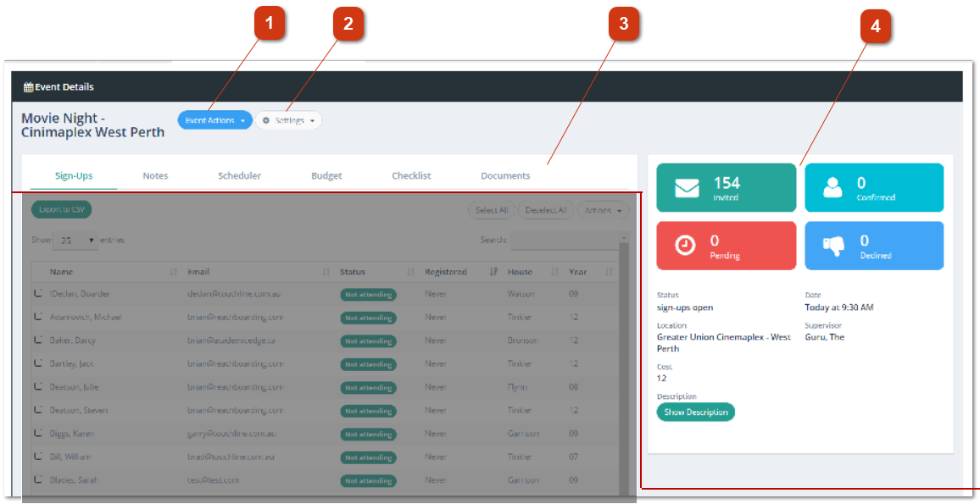Image resolution: width=980 pixels, height=504 pixels.
Task: Open the 0 Pending summary card
Action: [x=727, y=246]
